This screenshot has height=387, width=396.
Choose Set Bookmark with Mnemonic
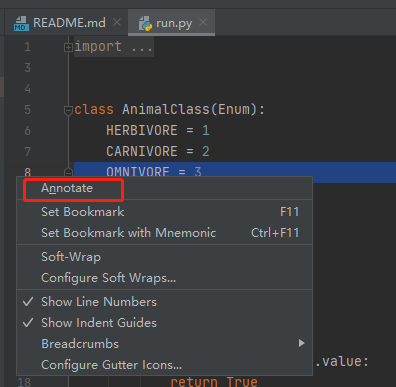click(164, 233)
